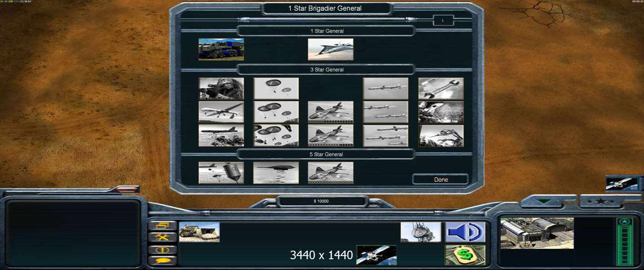The height and width of the screenshot is (270, 644).
Task: Select the bomber carpet-bombing ground power
Action: click(x=221, y=135)
